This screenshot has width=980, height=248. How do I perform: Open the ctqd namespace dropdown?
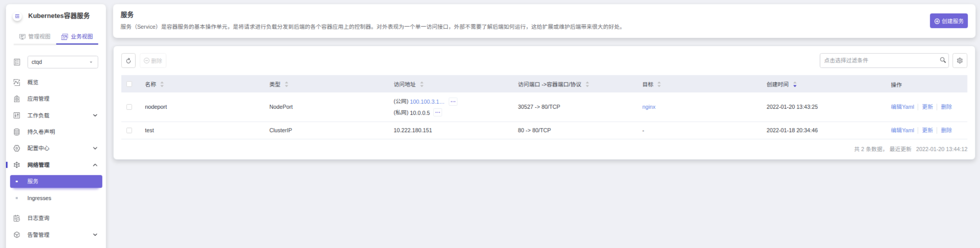click(62, 62)
